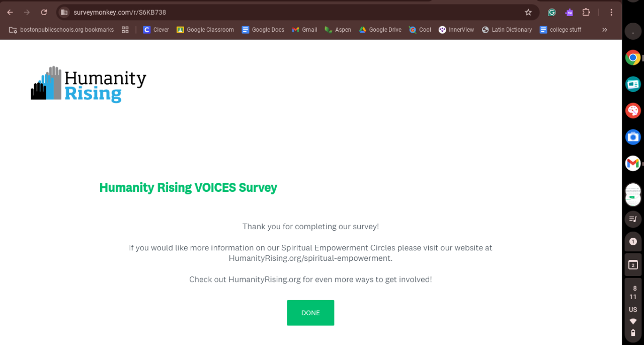This screenshot has height=345, width=644.
Task: Open the Google Docs bookmark
Action: [x=263, y=30]
